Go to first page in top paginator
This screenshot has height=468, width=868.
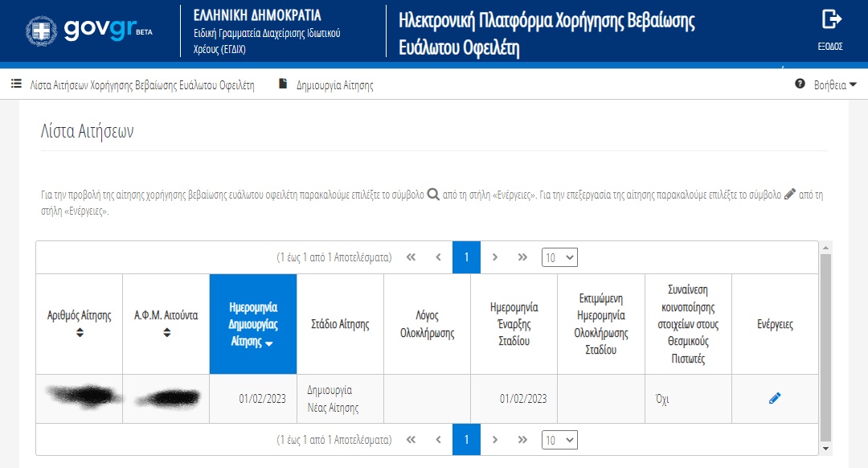coord(411,257)
